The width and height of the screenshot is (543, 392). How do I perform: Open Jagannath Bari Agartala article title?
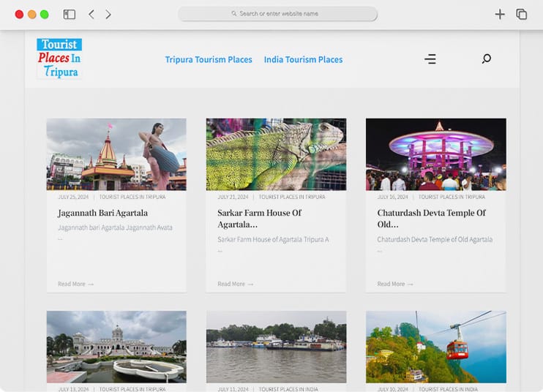click(103, 213)
